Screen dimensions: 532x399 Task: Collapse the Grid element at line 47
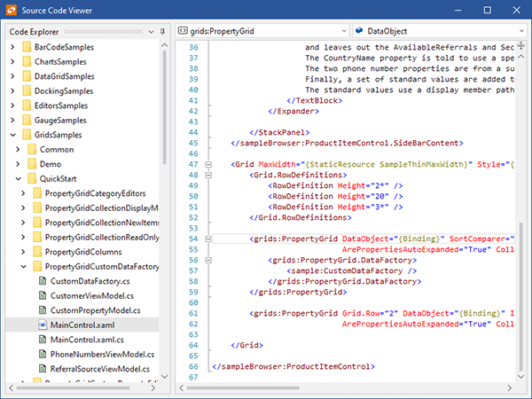click(208, 165)
